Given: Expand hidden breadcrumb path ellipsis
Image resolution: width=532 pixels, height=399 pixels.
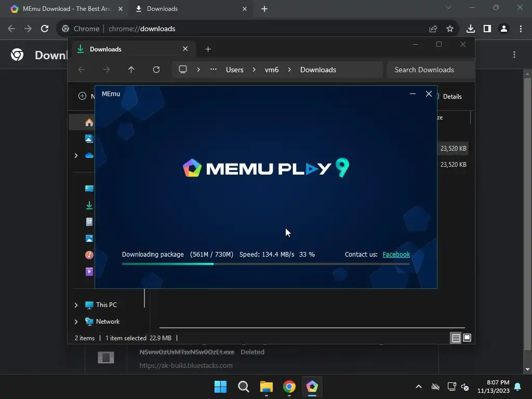Looking at the screenshot, I should (214, 69).
